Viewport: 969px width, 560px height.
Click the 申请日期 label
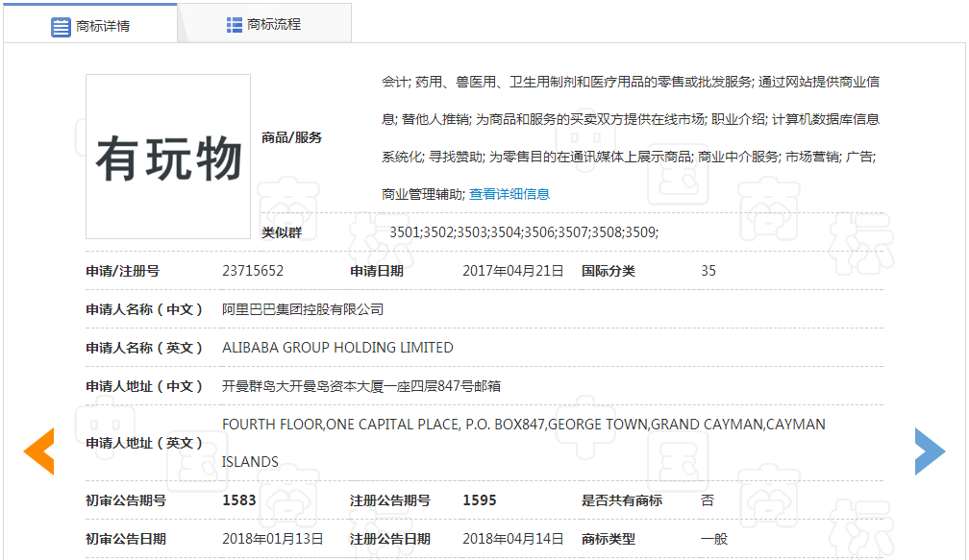377,271
